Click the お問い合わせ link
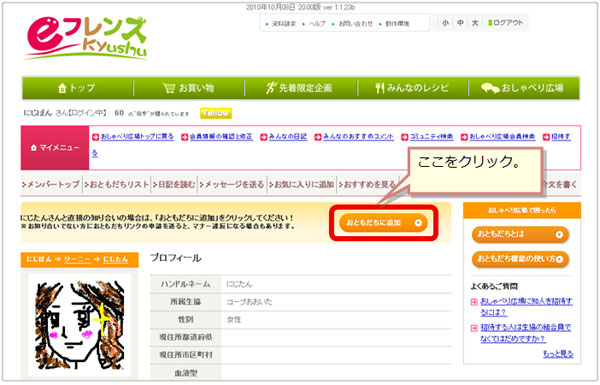 click(355, 24)
